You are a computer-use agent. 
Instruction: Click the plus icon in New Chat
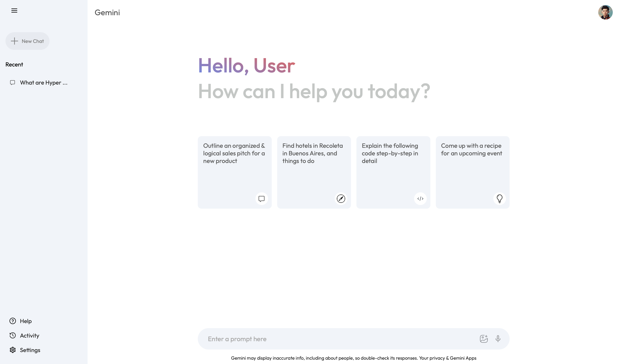tap(15, 41)
